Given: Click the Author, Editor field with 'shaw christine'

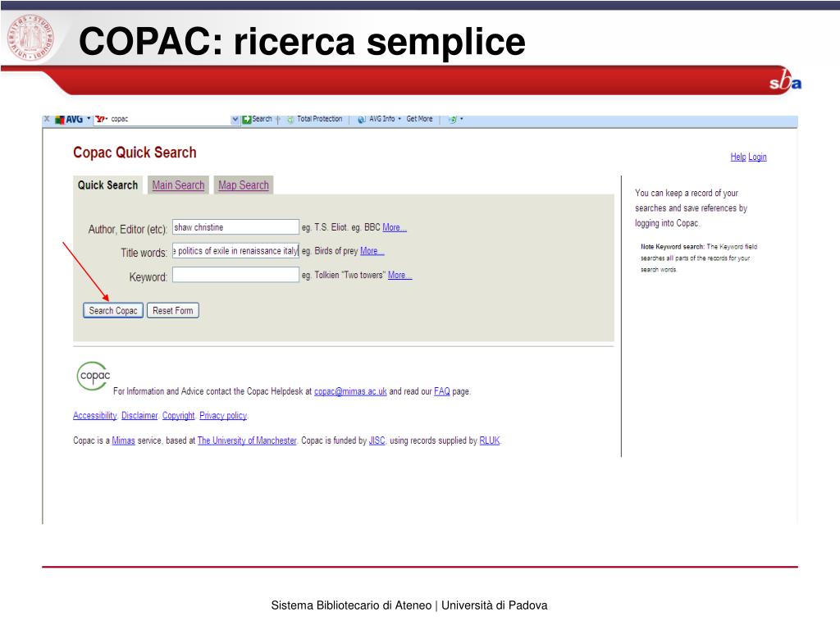Looking at the screenshot, I should pyautogui.click(x=235, y=227).
